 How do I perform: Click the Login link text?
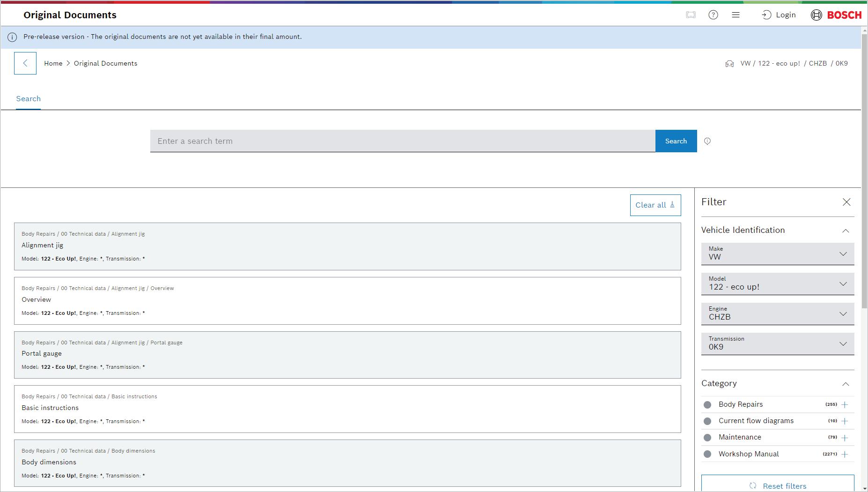786,15
